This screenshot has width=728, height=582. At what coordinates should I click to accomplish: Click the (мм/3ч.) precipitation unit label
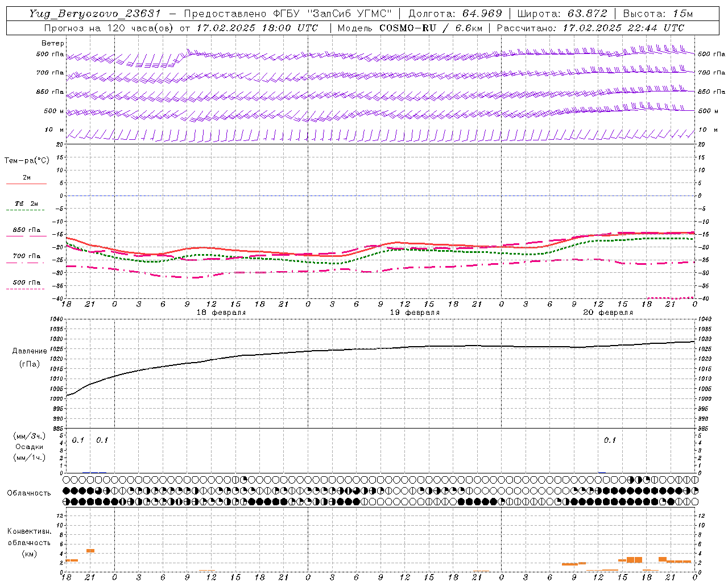(30, 436)
